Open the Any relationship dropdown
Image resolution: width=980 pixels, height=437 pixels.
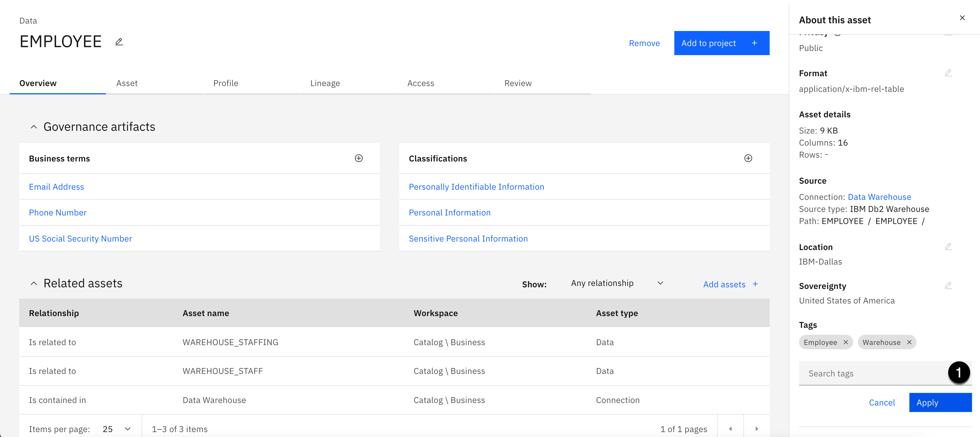616,283
